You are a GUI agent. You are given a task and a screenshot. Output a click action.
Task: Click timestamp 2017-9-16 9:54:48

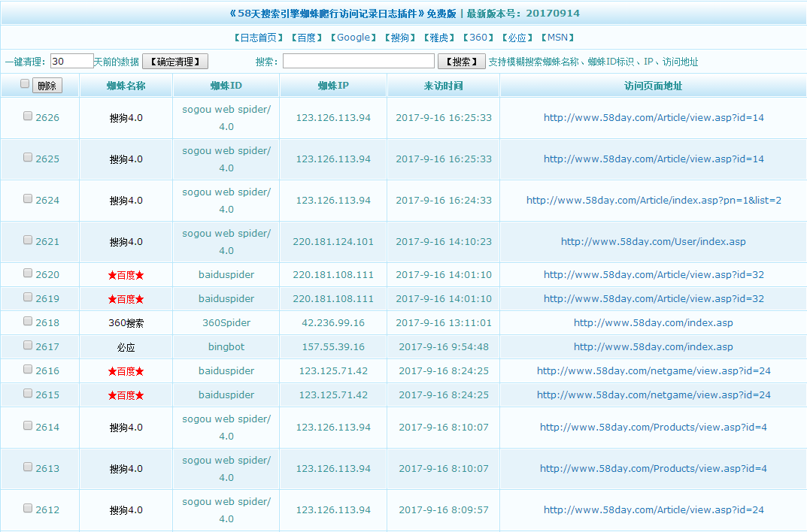click(444, 347)
